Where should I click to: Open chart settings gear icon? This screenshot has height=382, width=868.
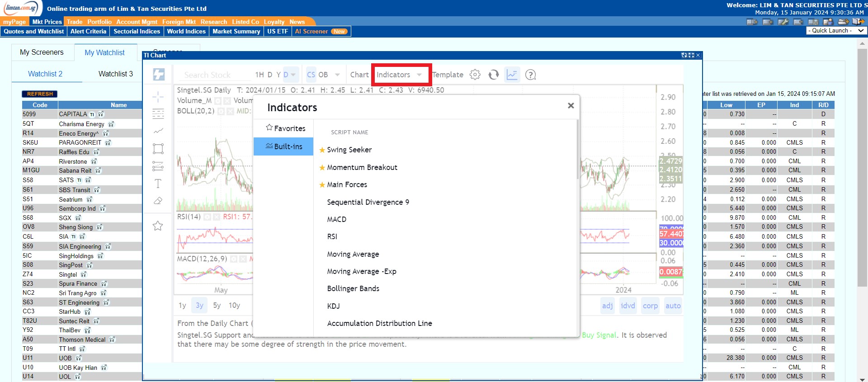(475, 75)
